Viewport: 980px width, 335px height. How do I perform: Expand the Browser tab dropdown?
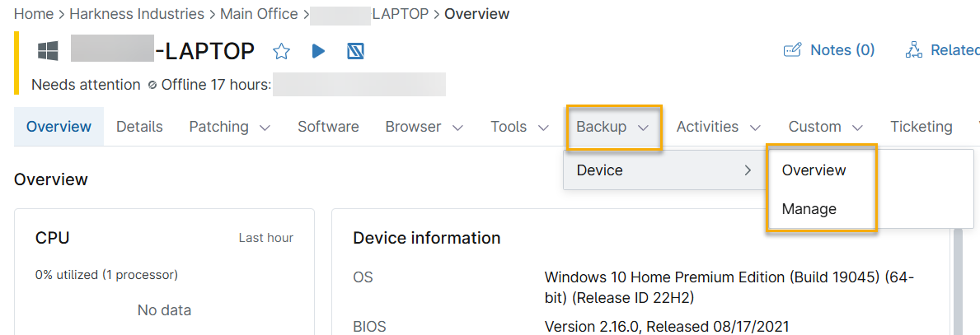tap(424, 127)
